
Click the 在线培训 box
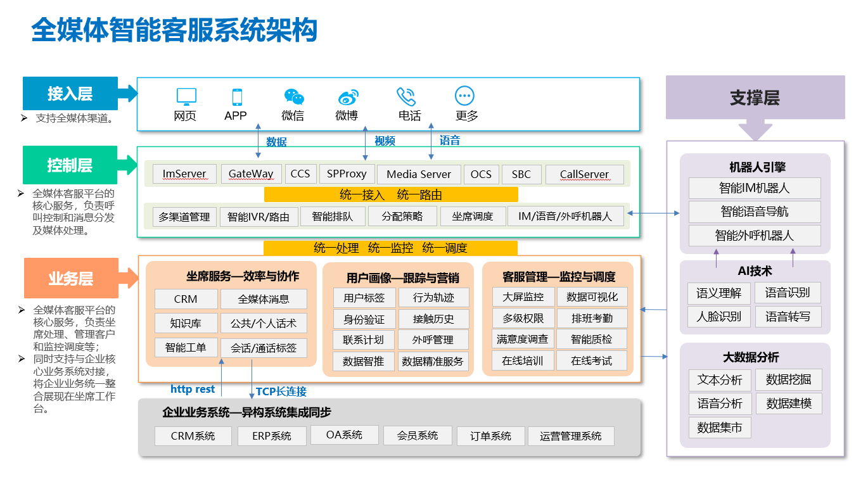click(x=523, y=360)
